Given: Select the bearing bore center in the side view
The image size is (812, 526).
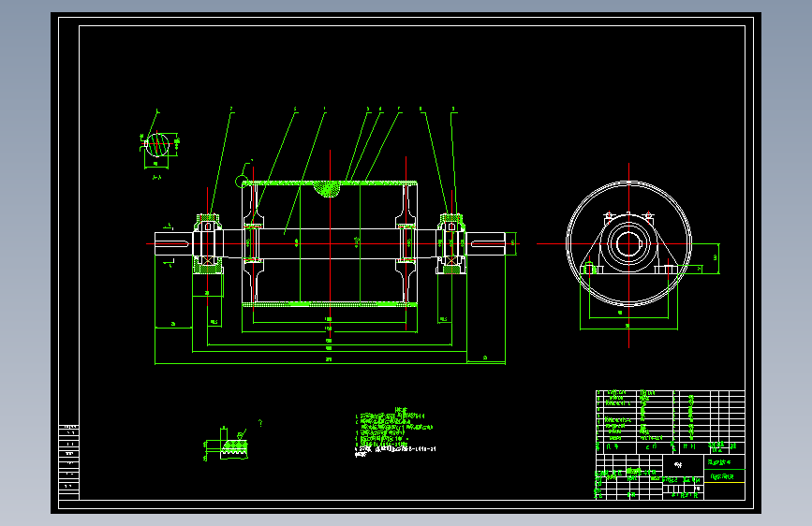Looking at the screenshot, I should point(628,244).
